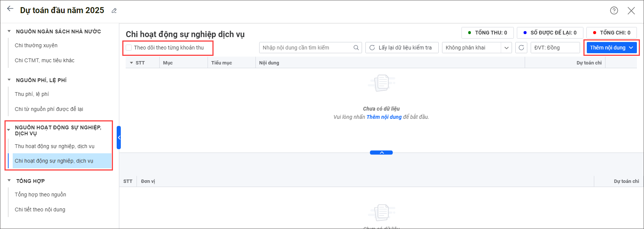Click the pencil icon to rename budget
Screen dimensions: 644x229
click(x=114, y=11)
